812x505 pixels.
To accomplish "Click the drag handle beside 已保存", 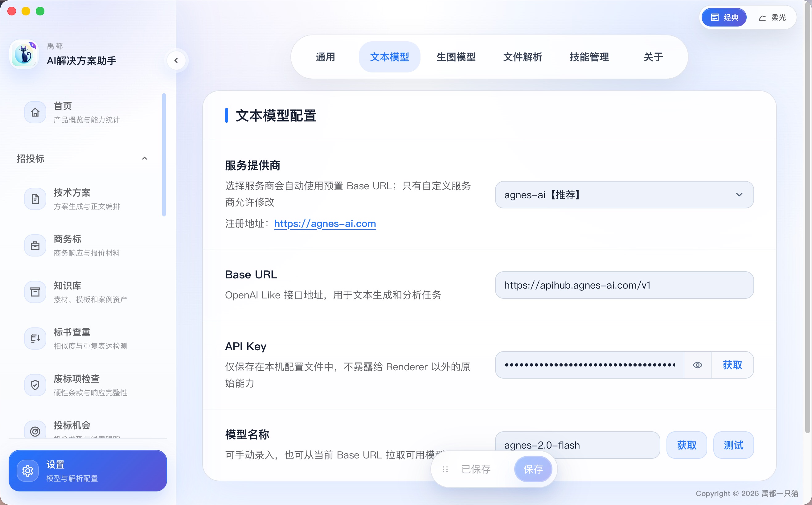I will pos(445,469).
